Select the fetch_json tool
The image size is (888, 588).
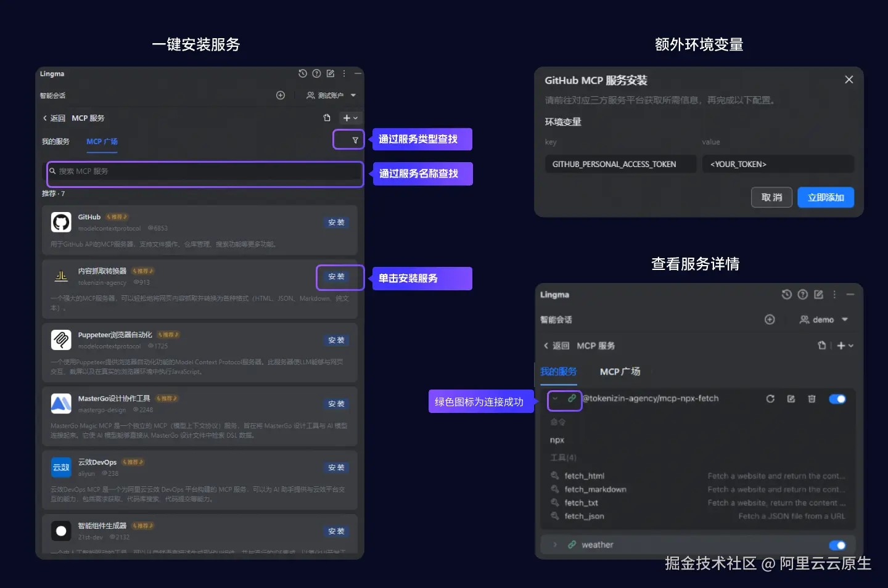pos(584,517)
